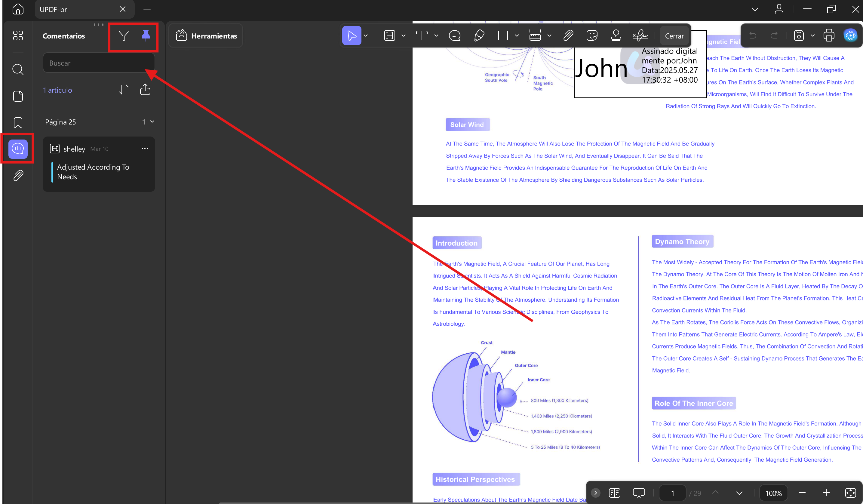The image size is (863, 504).
Task: Toggle fullscreen fit page icon
Action: (x=851, y=493)
